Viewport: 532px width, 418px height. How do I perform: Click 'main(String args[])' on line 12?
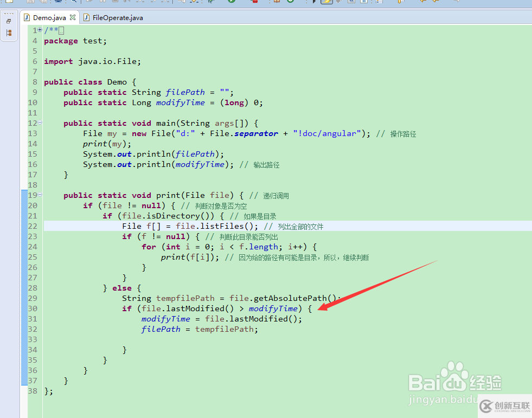click(x=202, y=123)
